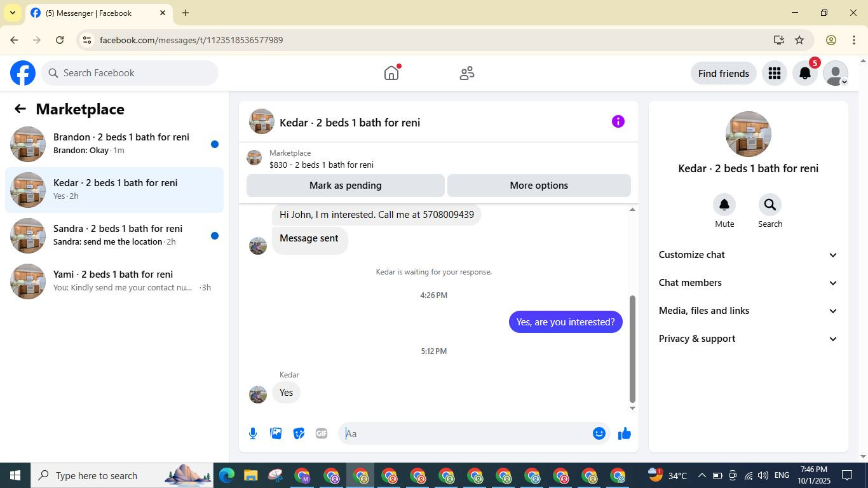Click the large listing thumbnail in info panel
This screenshot has width=868, height=488.
coord(749,134)
